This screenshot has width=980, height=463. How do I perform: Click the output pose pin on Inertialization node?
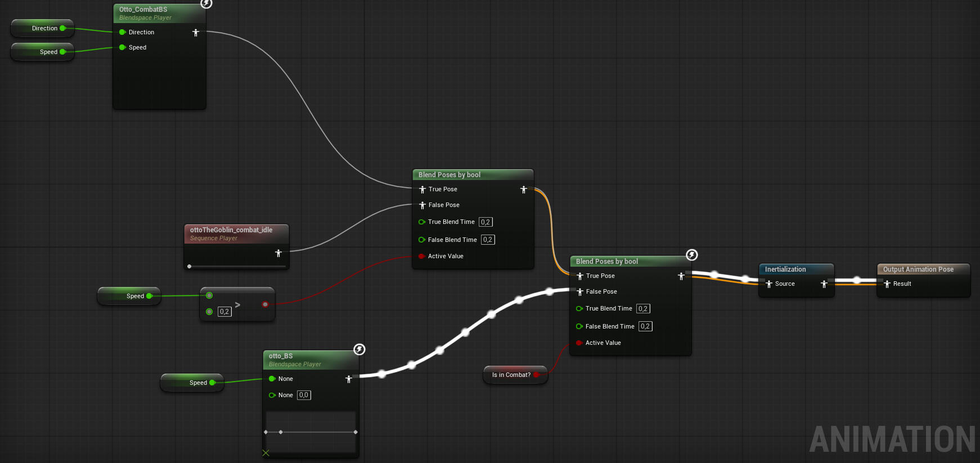[824, 284]
